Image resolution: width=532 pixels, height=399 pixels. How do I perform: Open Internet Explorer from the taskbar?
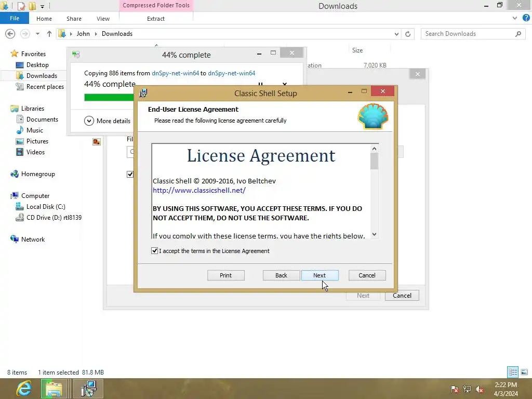coord(24,389)
